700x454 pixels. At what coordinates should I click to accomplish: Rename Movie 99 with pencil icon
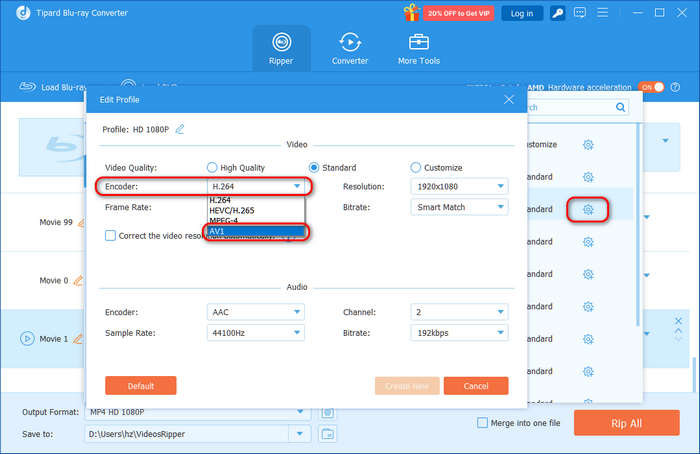click(81, 222)
